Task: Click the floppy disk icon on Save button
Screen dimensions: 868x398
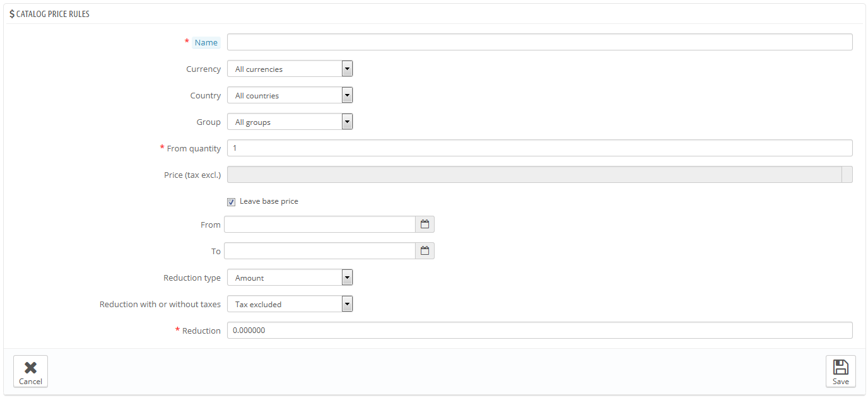Action: [841, 366]
